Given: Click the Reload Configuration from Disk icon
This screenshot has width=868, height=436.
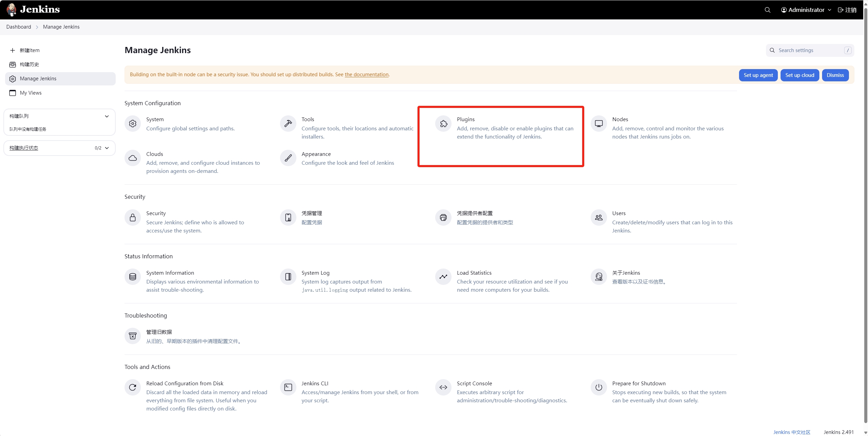Looking at the screenshot, I should click(x=133, y=387).
